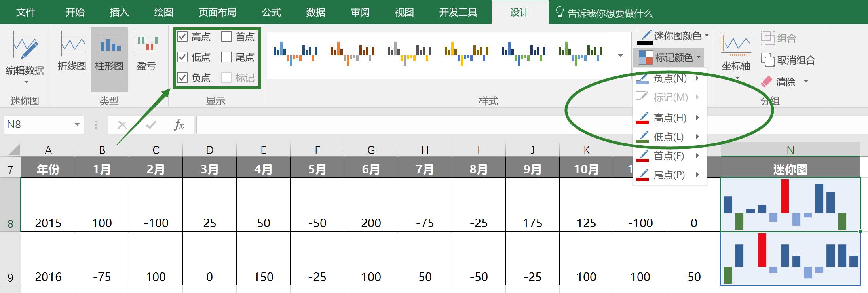The height and width of the screenshot is (293, 868).
Task: Expand the 清除 dropdown arrow
Action: 806,82
